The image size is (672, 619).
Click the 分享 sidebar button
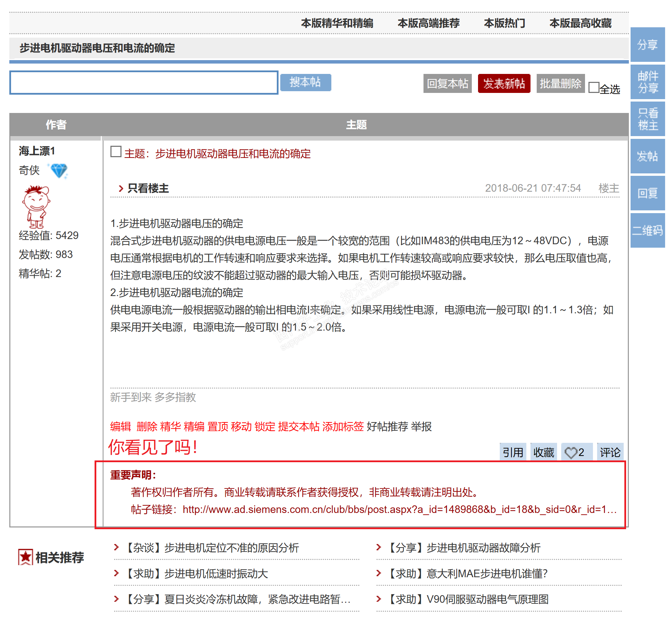coord(647,45)
